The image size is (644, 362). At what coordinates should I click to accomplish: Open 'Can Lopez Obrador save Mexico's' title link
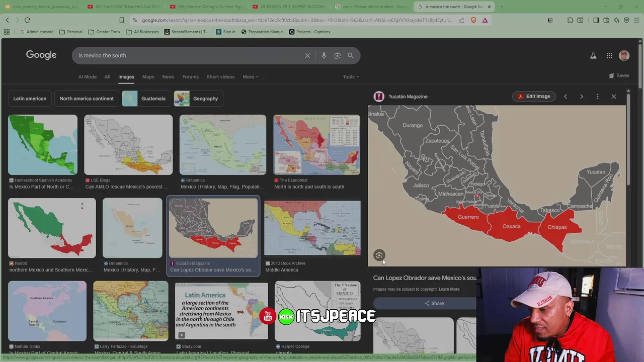[425, 278]
